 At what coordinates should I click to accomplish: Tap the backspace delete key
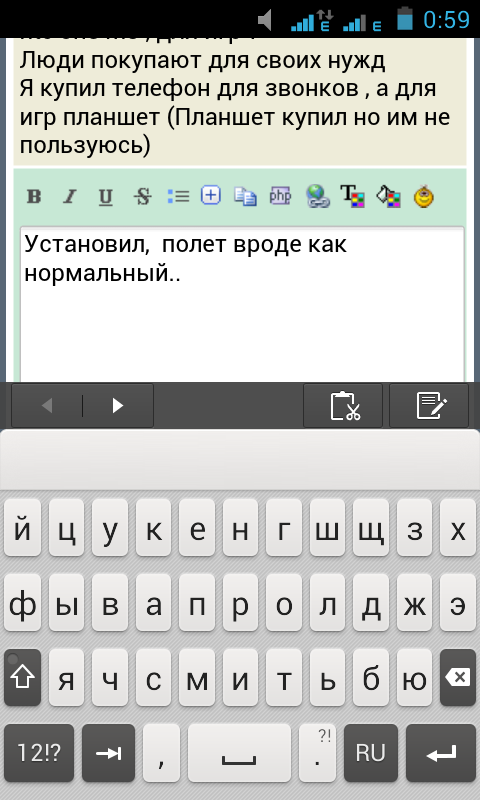(x=458, y=677)
